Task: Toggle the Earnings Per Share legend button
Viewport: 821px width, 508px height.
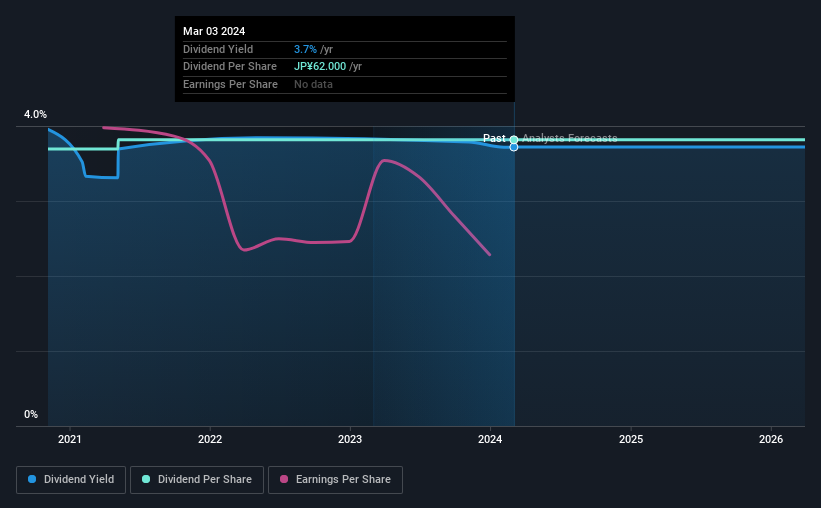Action: (335, 479)
